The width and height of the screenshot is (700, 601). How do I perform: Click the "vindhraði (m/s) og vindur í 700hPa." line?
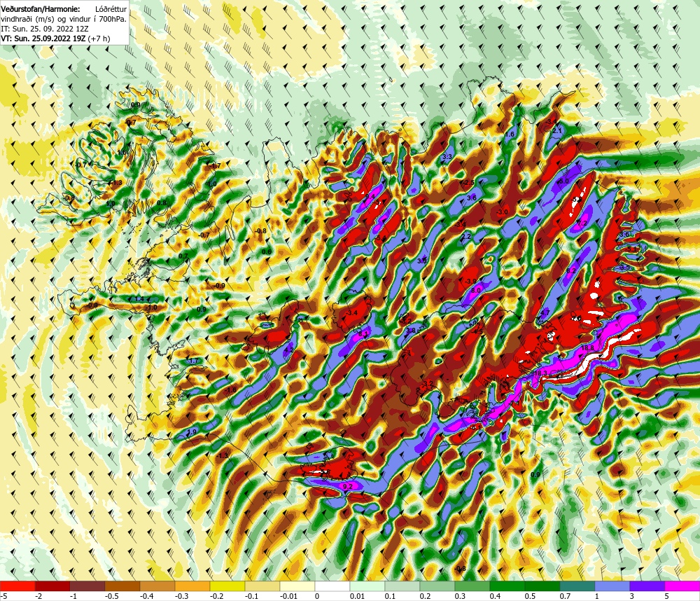pos(64,19)
